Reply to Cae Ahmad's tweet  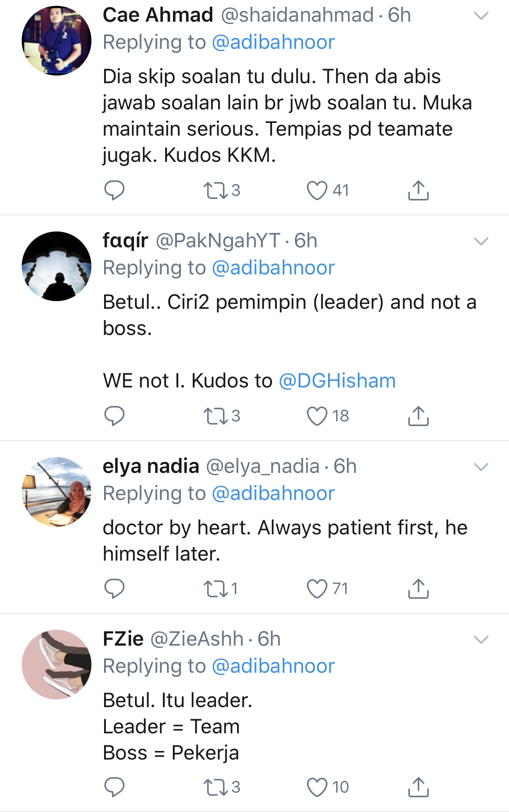point(114,190)
